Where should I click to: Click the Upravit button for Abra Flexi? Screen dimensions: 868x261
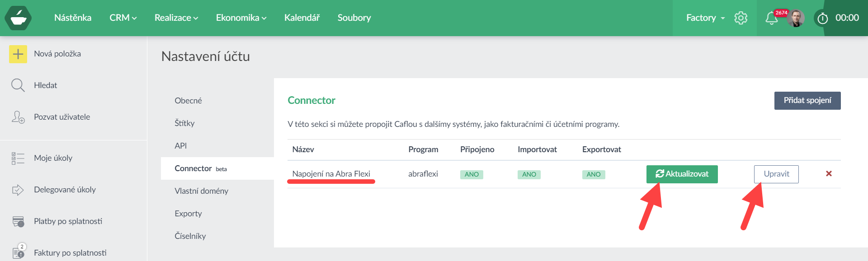776,174
